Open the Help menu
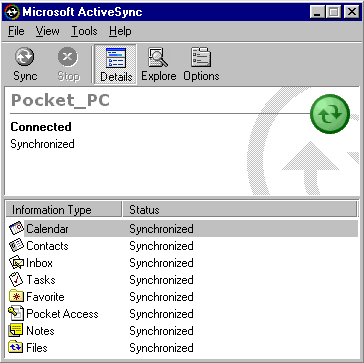364x363 pixels. click(120, 31)
